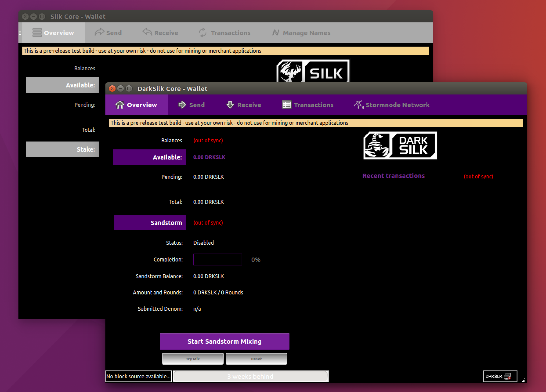Click out of sync warning beside Sandstorm
The width and height of the screenshot is (546, 392).
tap(208, 223)
